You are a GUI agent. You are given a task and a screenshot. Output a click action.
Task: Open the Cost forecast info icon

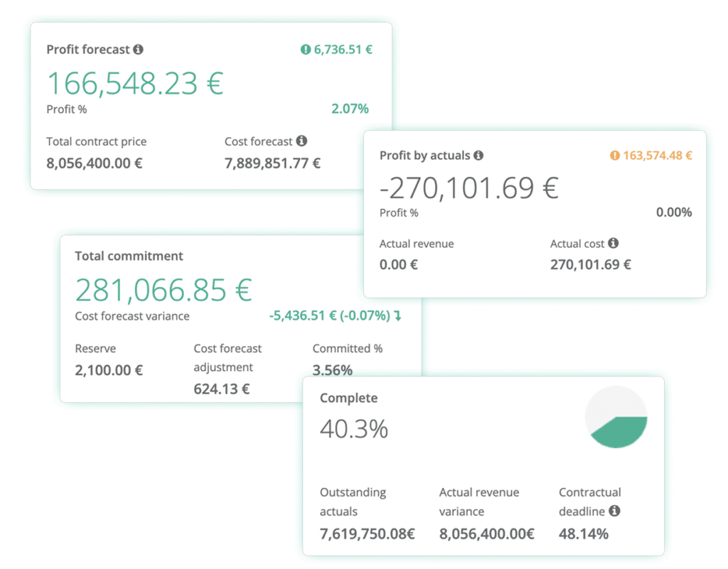tap(303, 141)
